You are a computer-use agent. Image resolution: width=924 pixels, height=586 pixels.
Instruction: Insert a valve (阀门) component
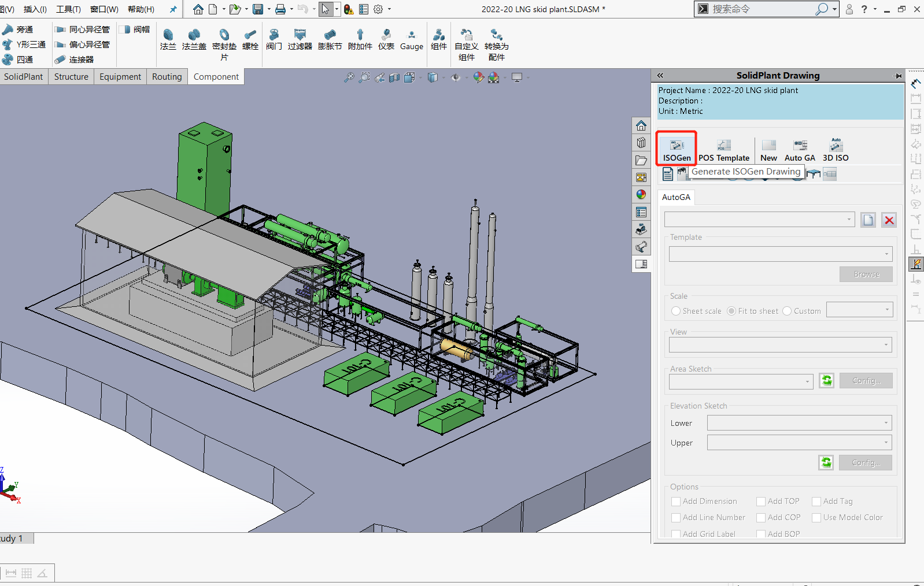pos(273,39)
